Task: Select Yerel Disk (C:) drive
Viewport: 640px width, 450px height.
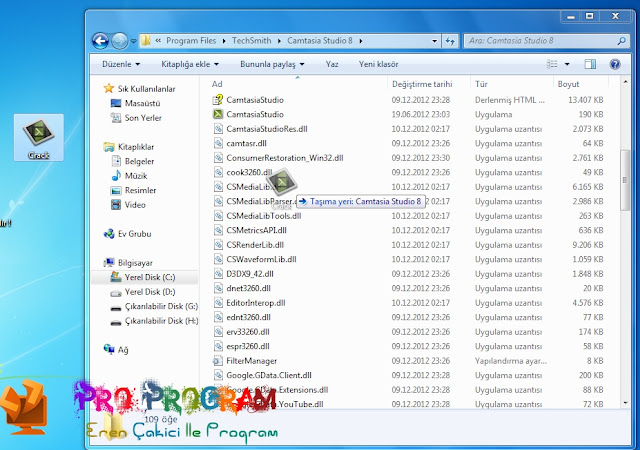Action: (x=143, y=277)
